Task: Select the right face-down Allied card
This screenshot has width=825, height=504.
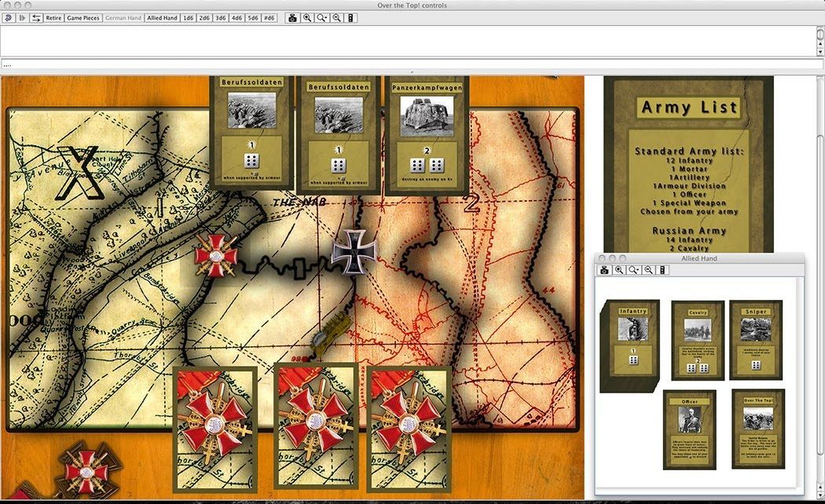Action: [409, 429]
